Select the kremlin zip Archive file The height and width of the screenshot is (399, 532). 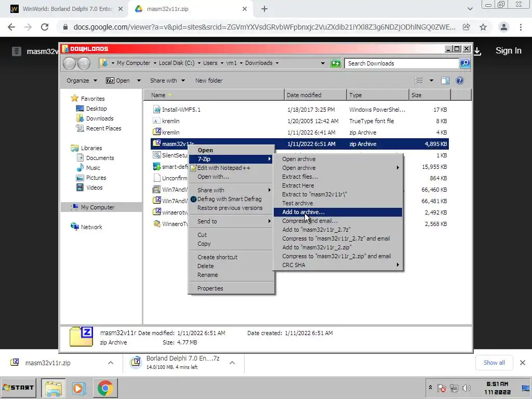(x=299, y=132)
